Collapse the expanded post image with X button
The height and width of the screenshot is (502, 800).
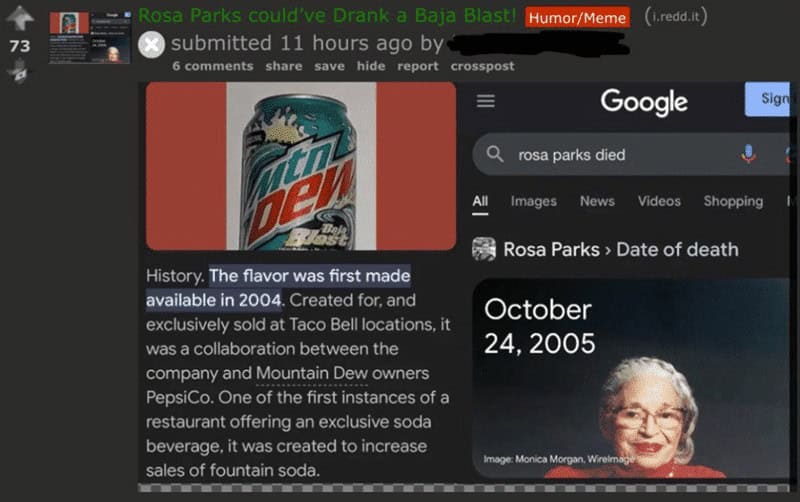(x=152, y=44)
